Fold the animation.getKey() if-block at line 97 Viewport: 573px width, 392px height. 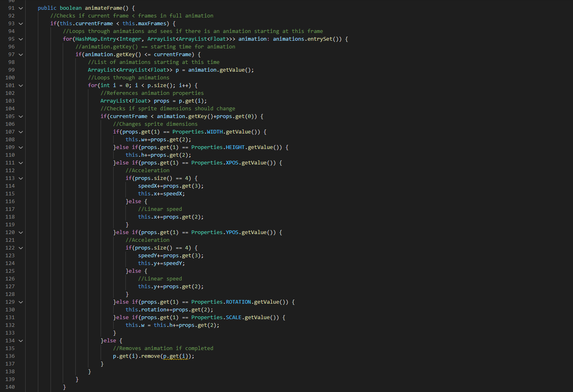[21, 55]
